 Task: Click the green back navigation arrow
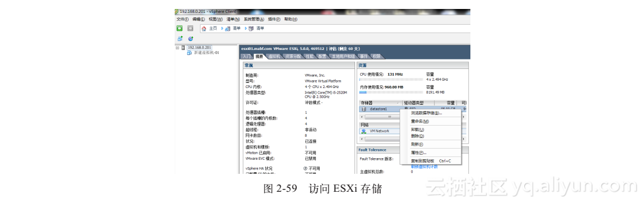(180, 29)
